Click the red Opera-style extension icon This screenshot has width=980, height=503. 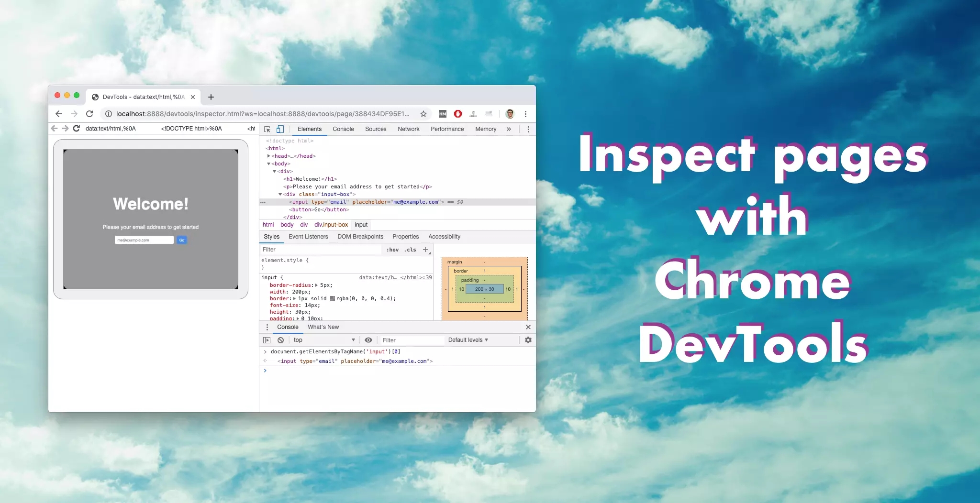pos(458,114)
